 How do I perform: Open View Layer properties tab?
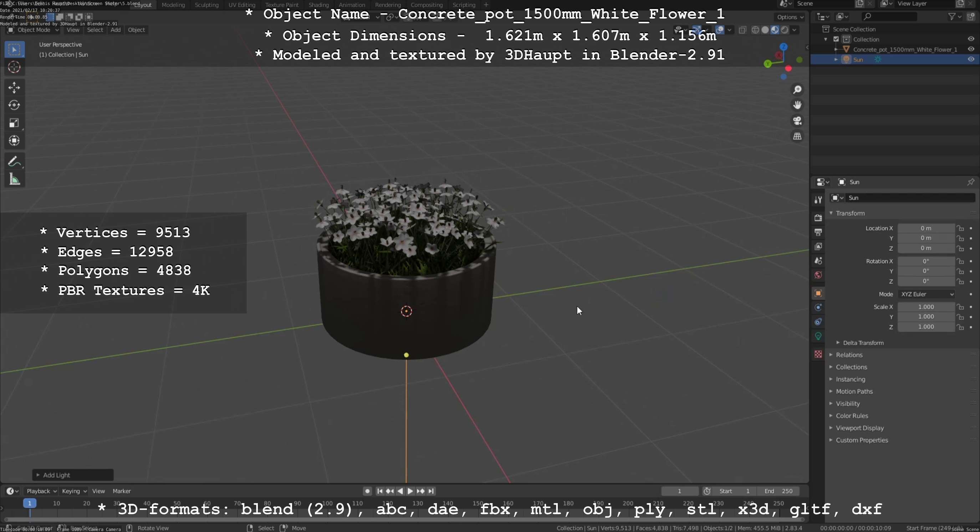coord(818,246)
